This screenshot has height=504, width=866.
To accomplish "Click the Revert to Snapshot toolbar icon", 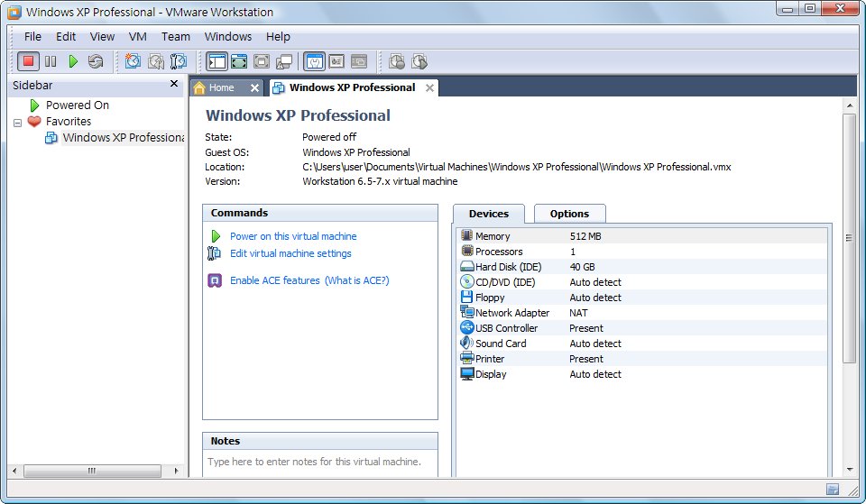I will pos(156,61).
